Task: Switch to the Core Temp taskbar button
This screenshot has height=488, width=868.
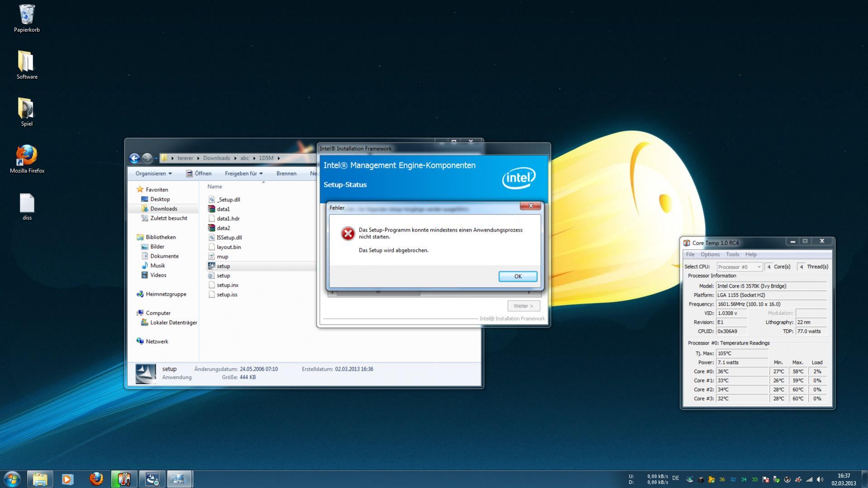Action: 124,479
